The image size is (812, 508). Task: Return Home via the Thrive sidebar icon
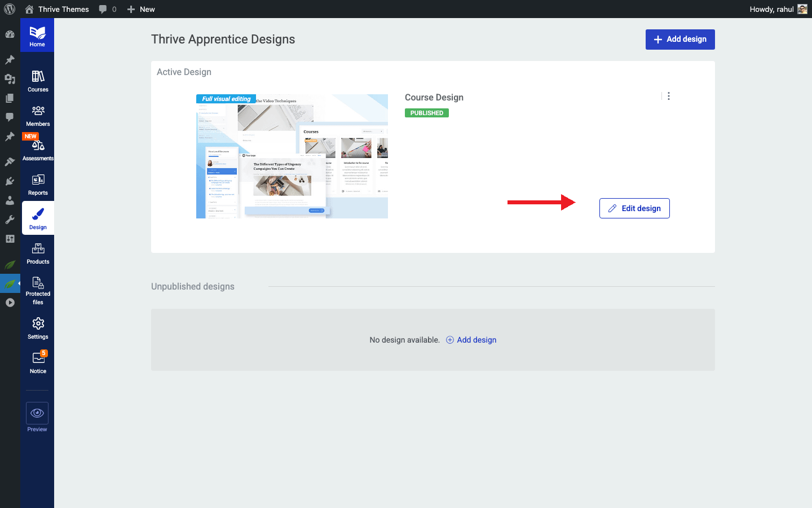click(37, 34)
